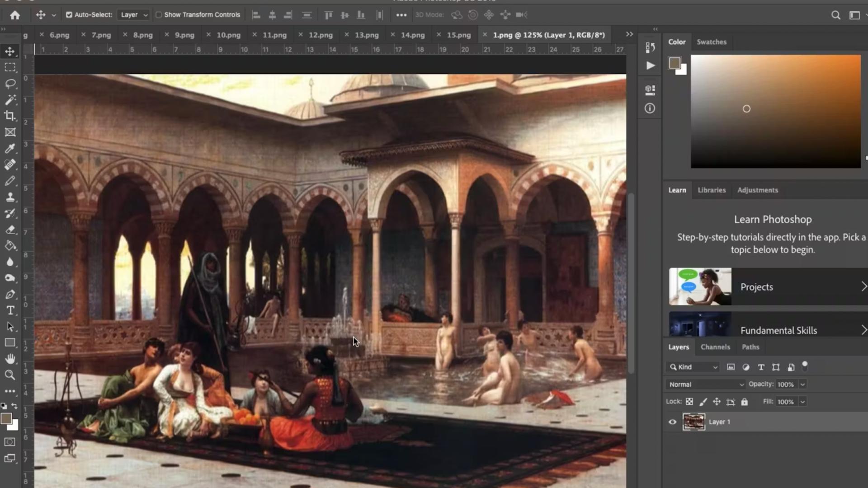
Task: Open Move tool preset picker arrow
Action: [54, 15]
